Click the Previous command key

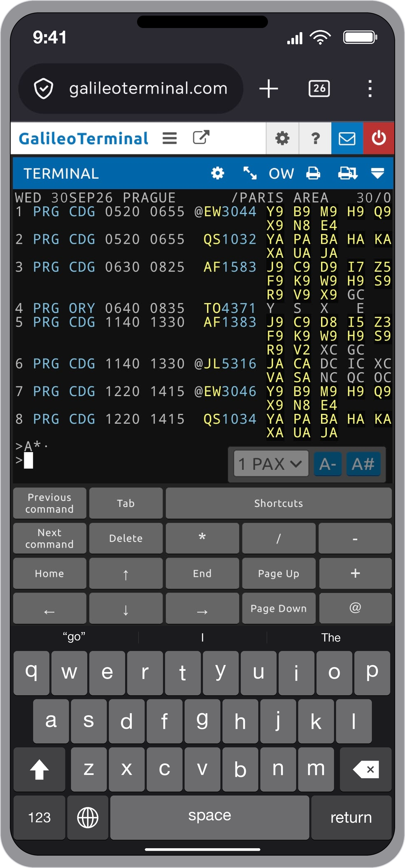tap(49, 503)
